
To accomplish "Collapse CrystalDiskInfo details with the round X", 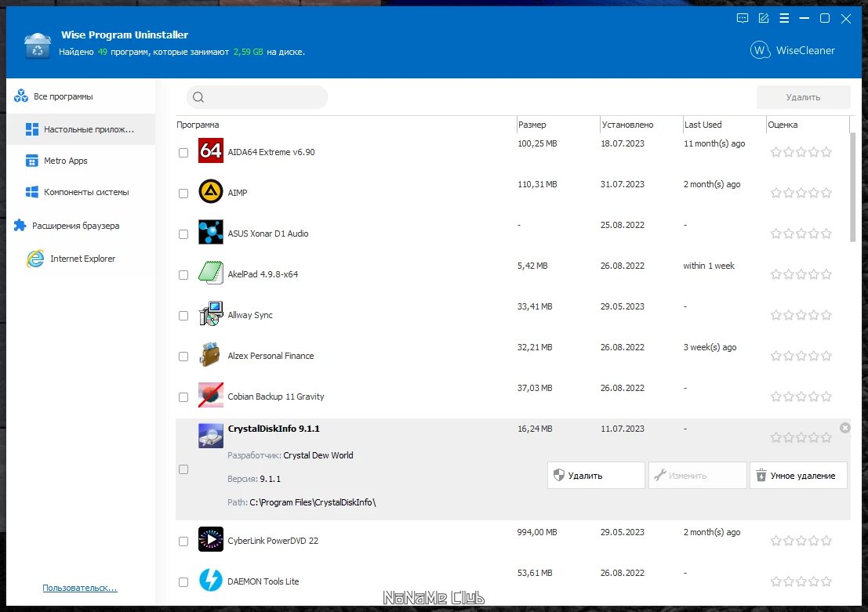I will [844, 428].
